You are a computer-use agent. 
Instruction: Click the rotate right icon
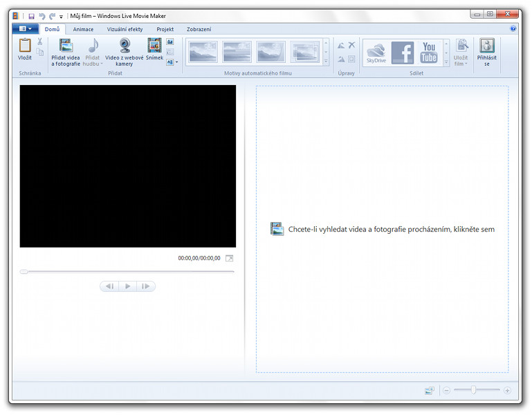pos(341,59)
